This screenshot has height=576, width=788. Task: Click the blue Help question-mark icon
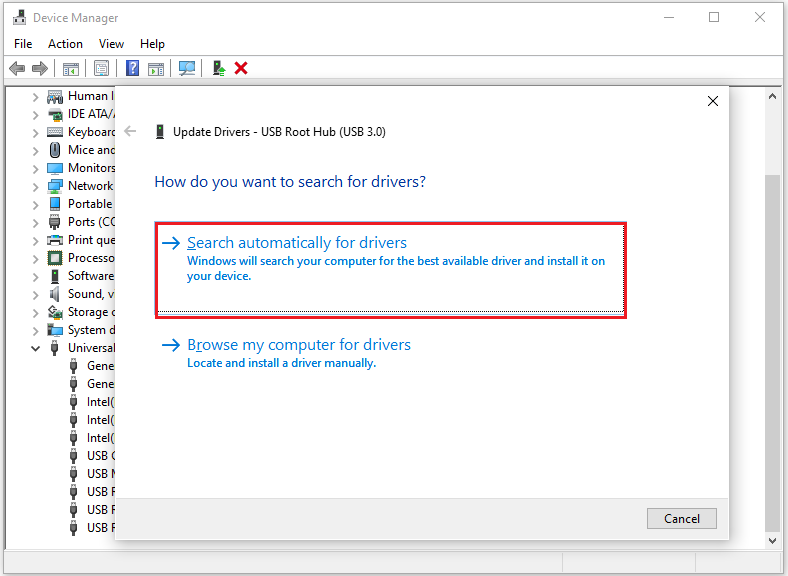pyautogui.click(x=132, y=68)
